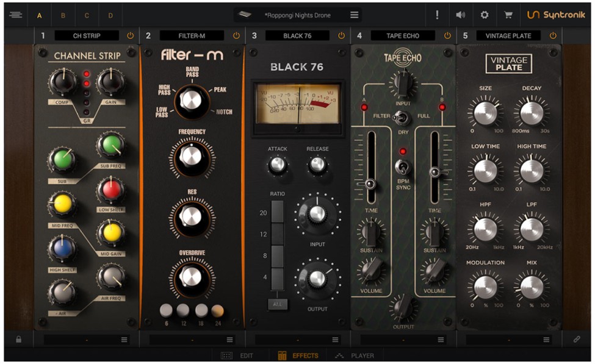
Task: Click the alert exclamation icon
Action: (x=437, y=15)
